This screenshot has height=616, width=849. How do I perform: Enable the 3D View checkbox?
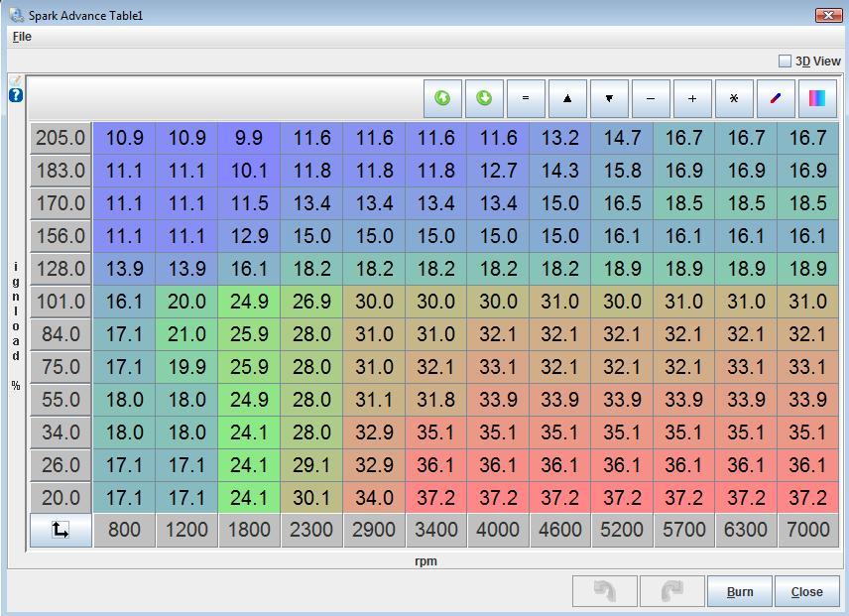[785, 62]
